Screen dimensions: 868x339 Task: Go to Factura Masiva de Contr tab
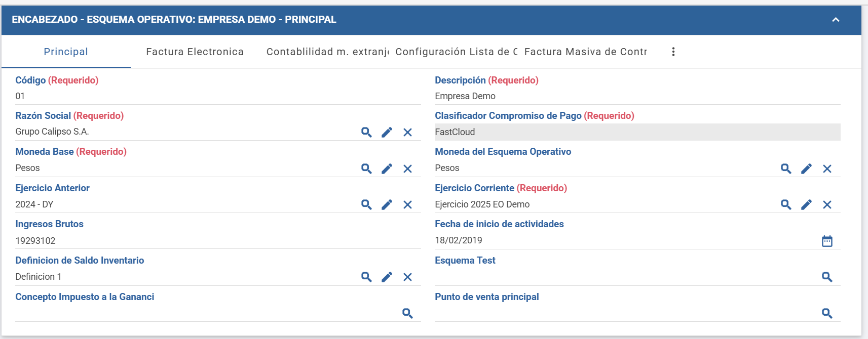(585, 52)
